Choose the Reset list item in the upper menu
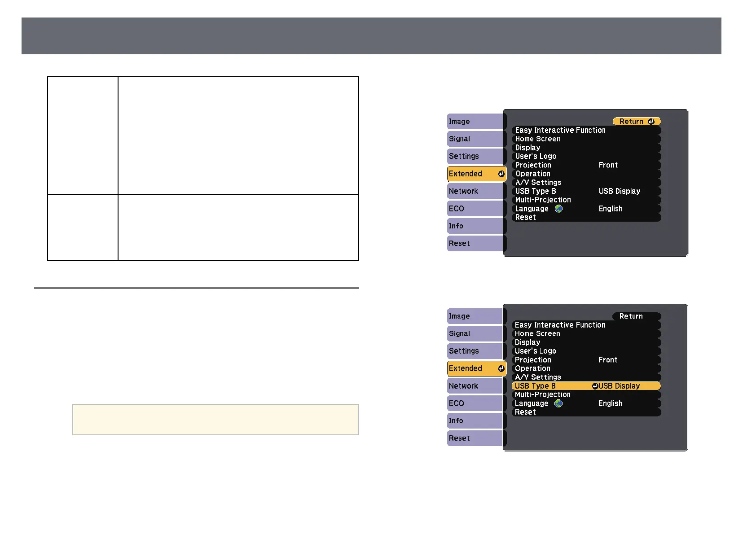 (x=586, y=217)
